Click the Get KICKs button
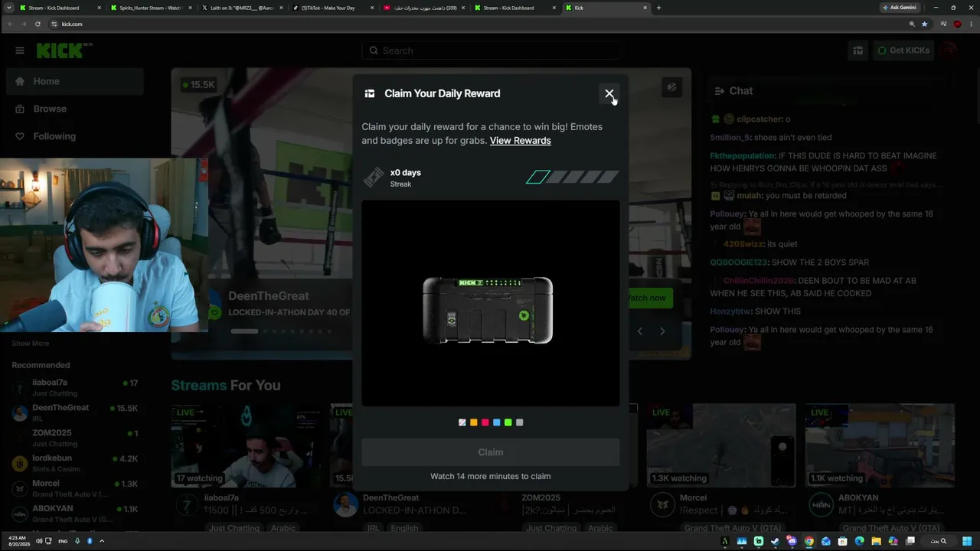Viewport: 980px width, 551px height. tap(903, 51)
